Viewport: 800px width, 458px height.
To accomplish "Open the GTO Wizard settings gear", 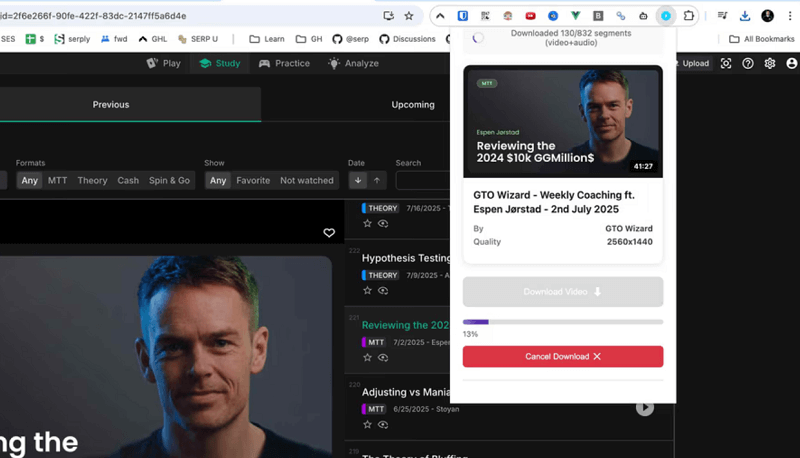I will pos(769,63).
